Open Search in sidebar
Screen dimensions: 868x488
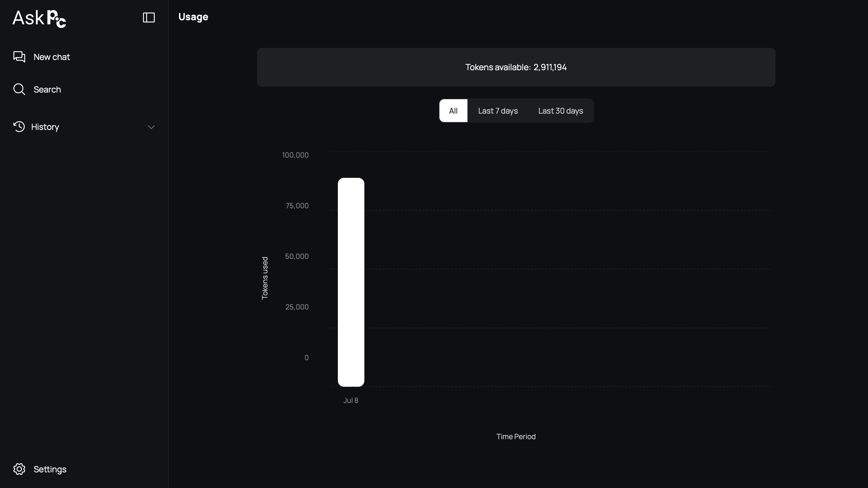point(47,90)
